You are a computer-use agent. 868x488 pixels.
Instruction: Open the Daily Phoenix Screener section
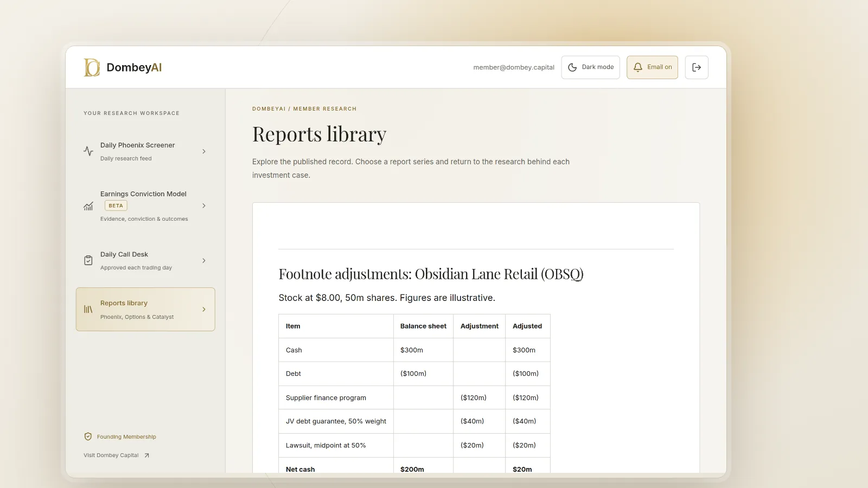(145, 151)
